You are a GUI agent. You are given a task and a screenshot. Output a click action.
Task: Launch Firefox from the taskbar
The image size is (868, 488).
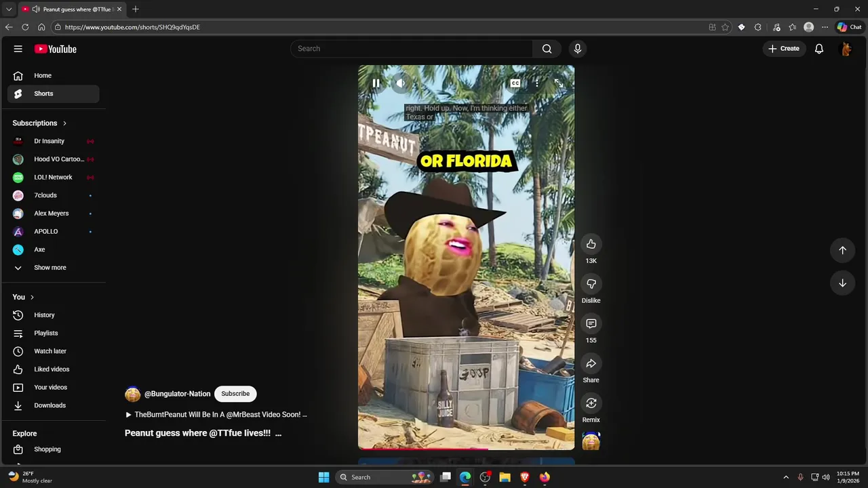click(x=545, y=477)
